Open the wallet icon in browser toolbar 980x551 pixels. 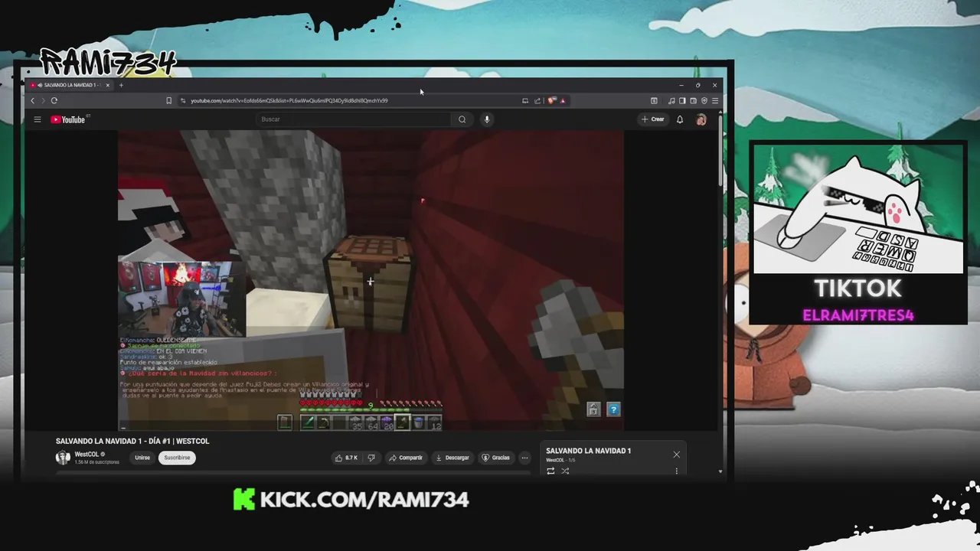(693, 100)
